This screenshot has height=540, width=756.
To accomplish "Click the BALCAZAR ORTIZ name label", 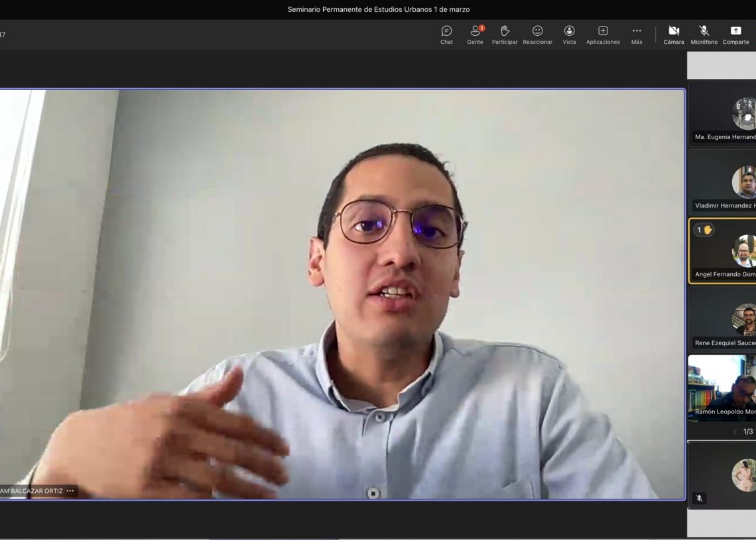I will pyautogui.click(x=32, y=491).
